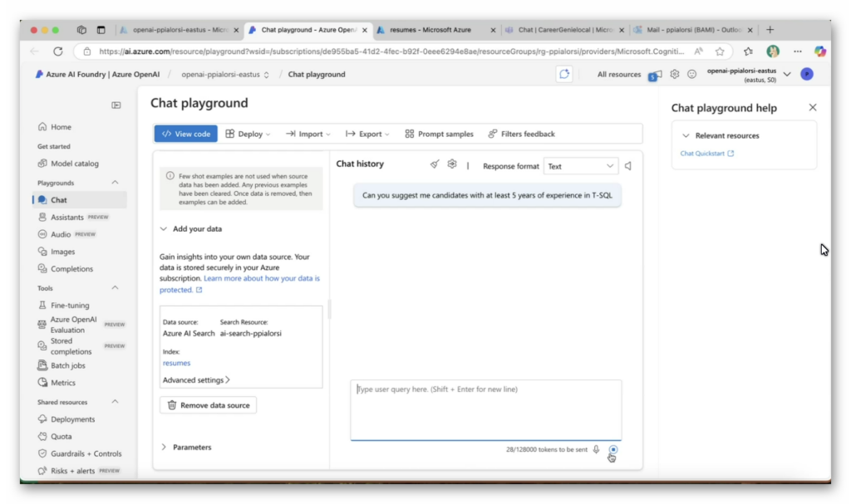Viewport: 851px width, 504px height.
Task: Open the Import dropdown
Action: click(x=307, y=134)
